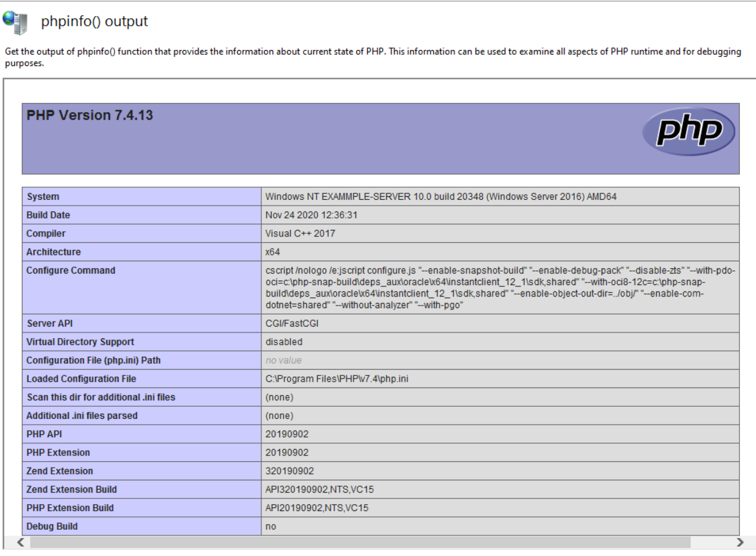Click the horizontal scrollbar track
Image resolution: width=756 pixels, height=556 pixels.
tap(378, 543)
